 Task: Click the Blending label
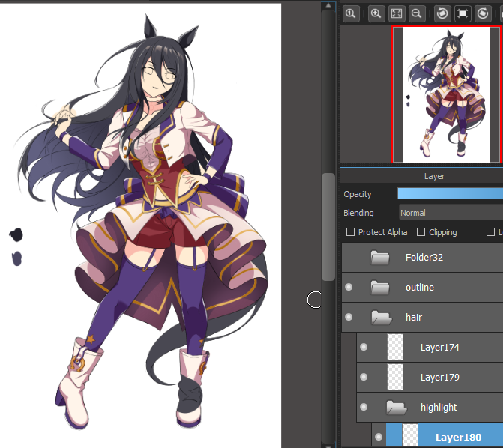tap(358, 213)
